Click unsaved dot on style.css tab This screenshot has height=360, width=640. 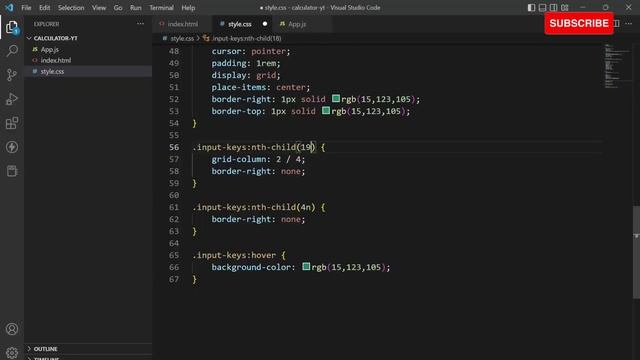pos(265,24)
